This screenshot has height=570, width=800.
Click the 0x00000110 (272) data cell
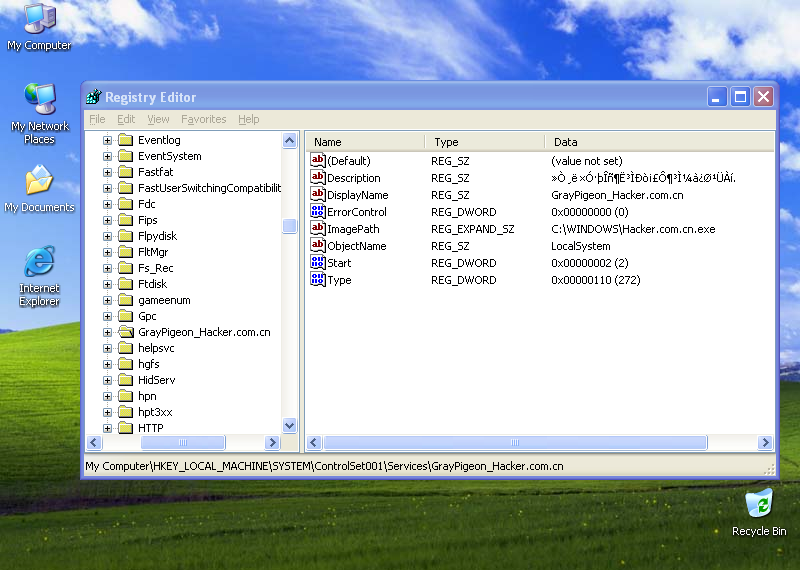point(595,280)
